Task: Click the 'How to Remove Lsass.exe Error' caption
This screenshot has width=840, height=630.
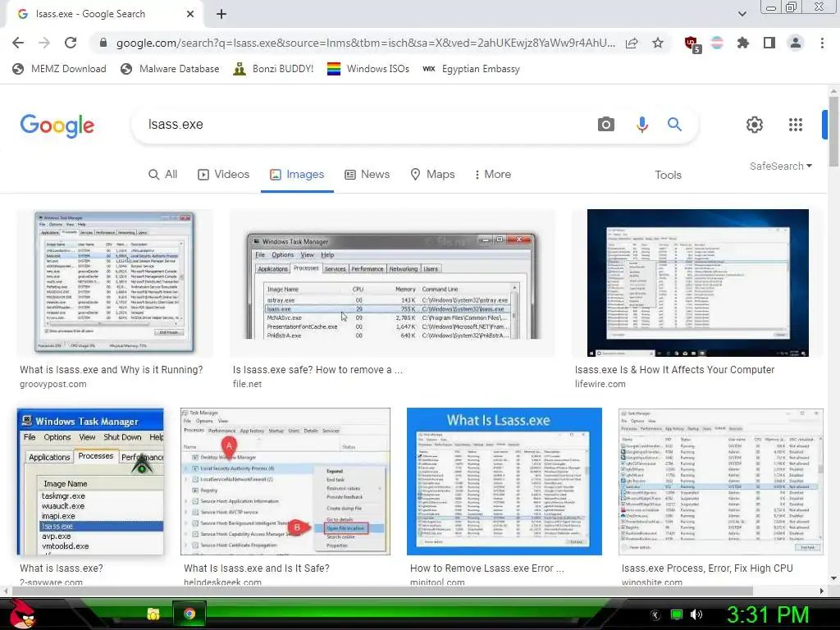Action: [487, 568]
